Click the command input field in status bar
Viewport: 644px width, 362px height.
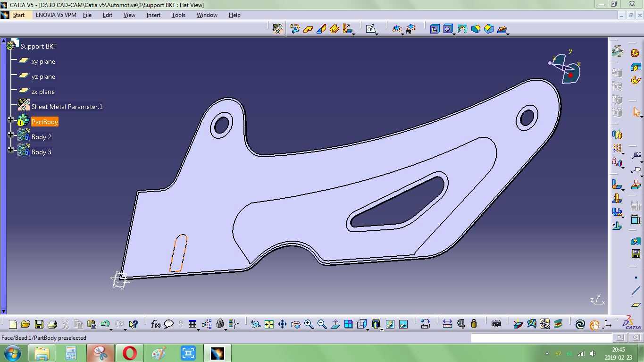tap(541, 338)
